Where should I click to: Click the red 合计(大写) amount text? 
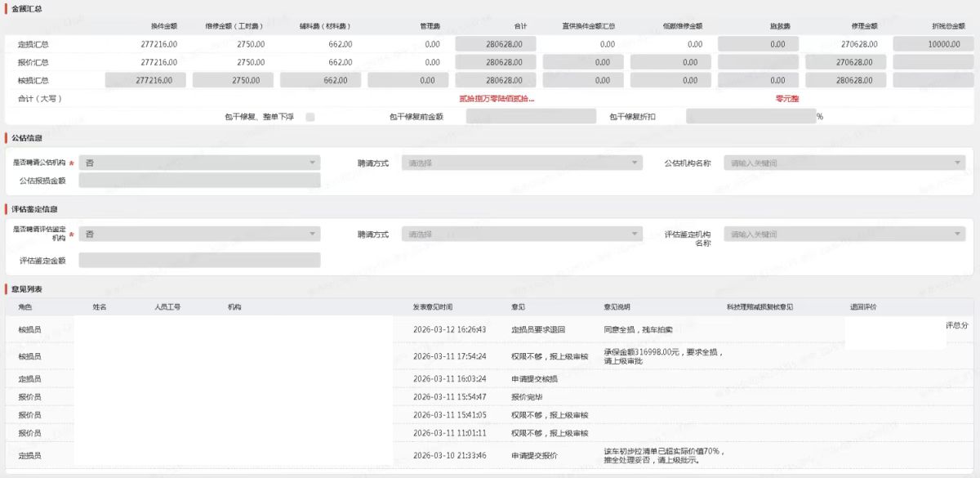click(497, 99)
